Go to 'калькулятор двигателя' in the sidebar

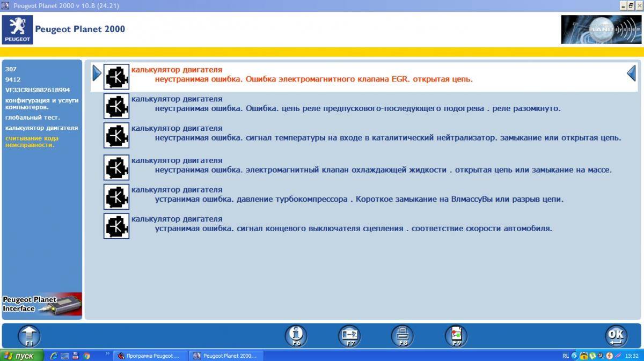click(x=41, y=128)
